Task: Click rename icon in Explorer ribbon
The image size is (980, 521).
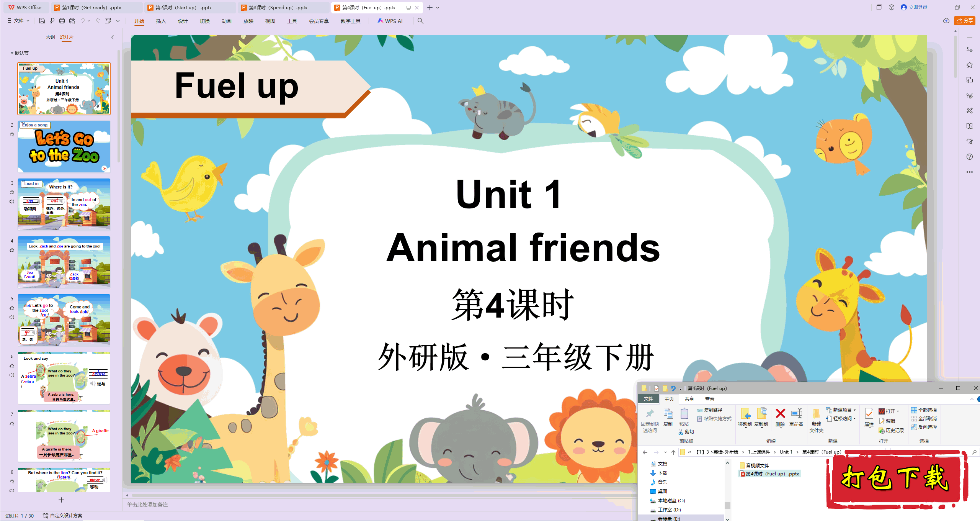Action: [796, 414]
